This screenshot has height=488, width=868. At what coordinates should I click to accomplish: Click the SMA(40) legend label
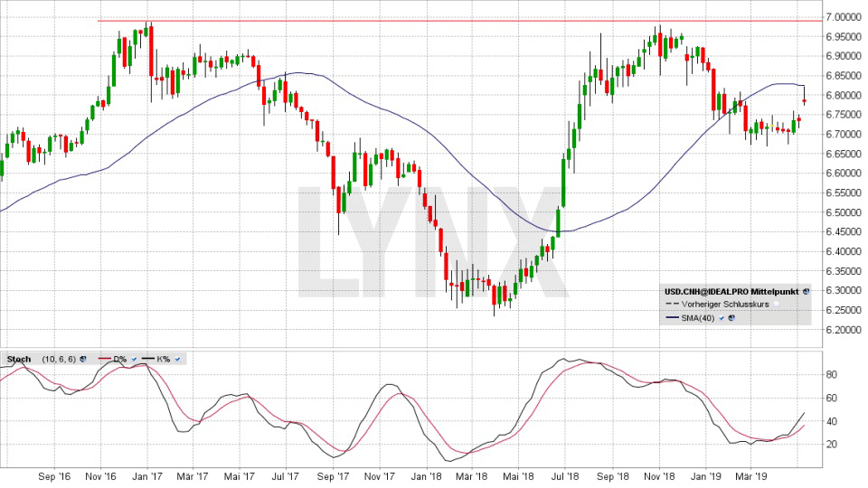(697, 318)
